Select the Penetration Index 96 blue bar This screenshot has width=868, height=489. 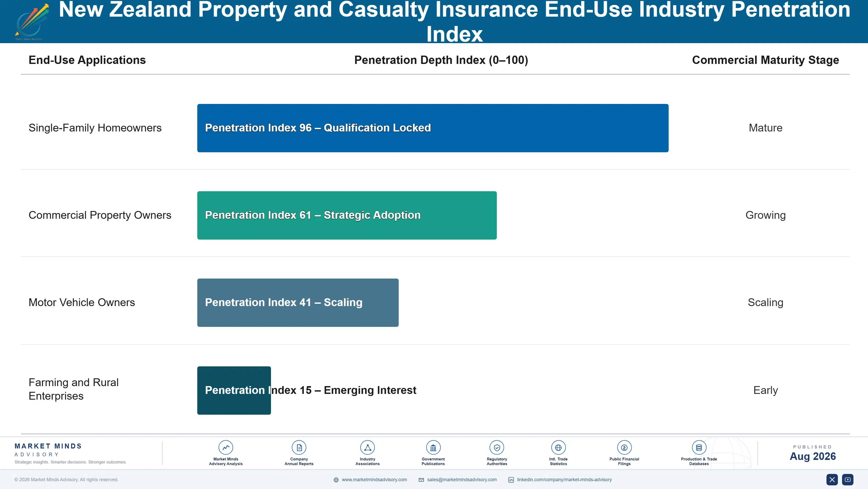tap(433, 128)
